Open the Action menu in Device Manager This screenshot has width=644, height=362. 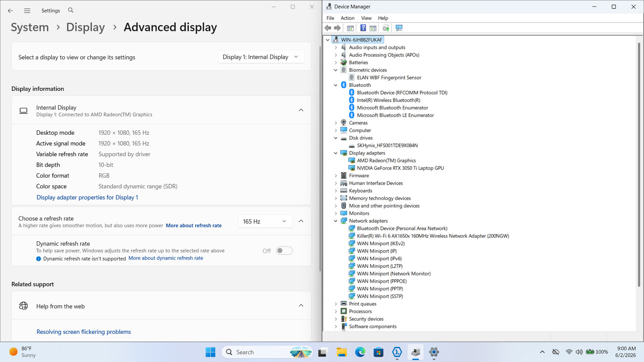pos(348,18)
